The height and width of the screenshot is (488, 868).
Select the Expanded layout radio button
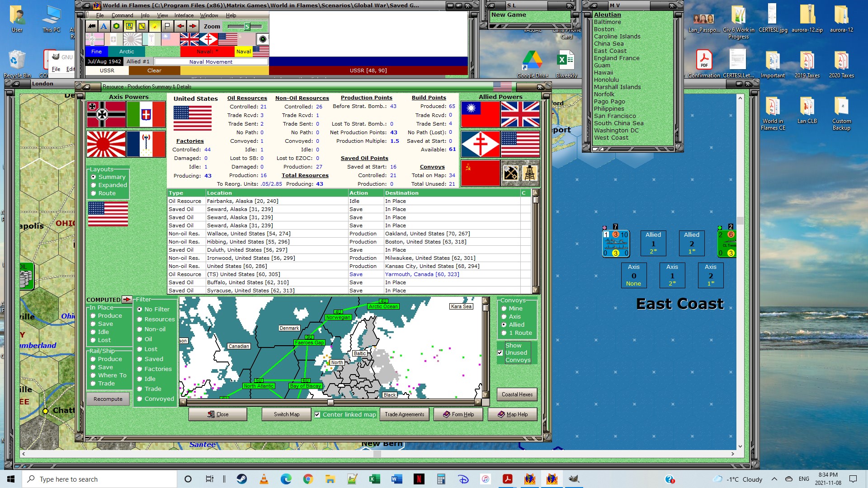pyautogui.click(x=94, y=185)
